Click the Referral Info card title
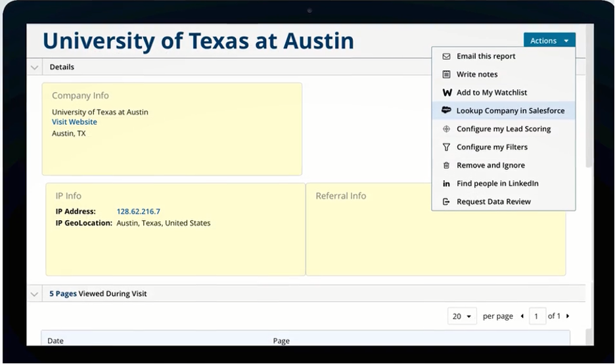615x364 pixels. (x=341, y=196)
